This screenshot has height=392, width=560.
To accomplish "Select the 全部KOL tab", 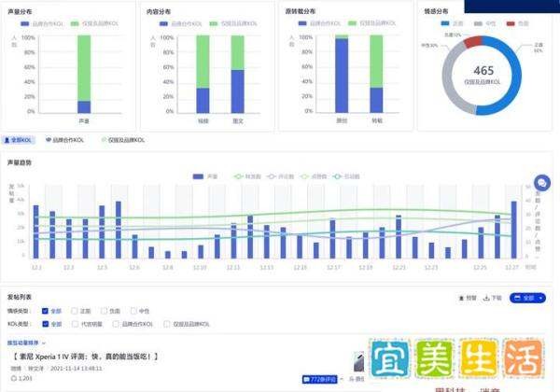I will (20, 140).
